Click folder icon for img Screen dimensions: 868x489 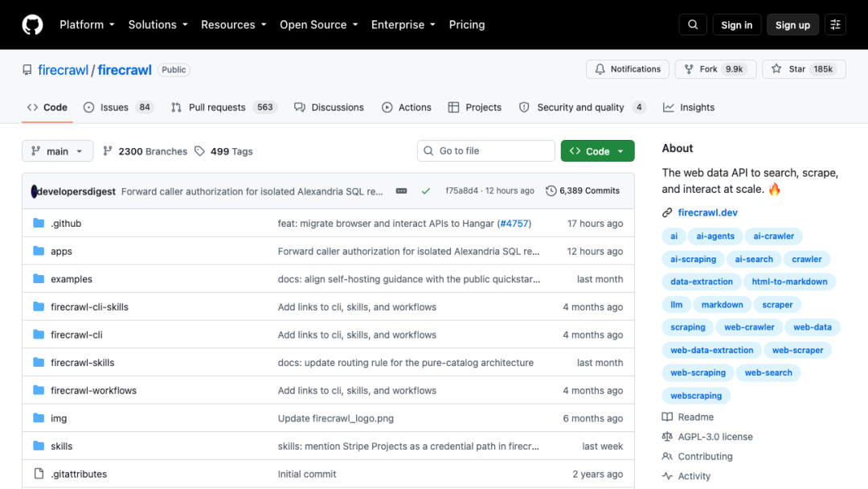pos(39,417)
